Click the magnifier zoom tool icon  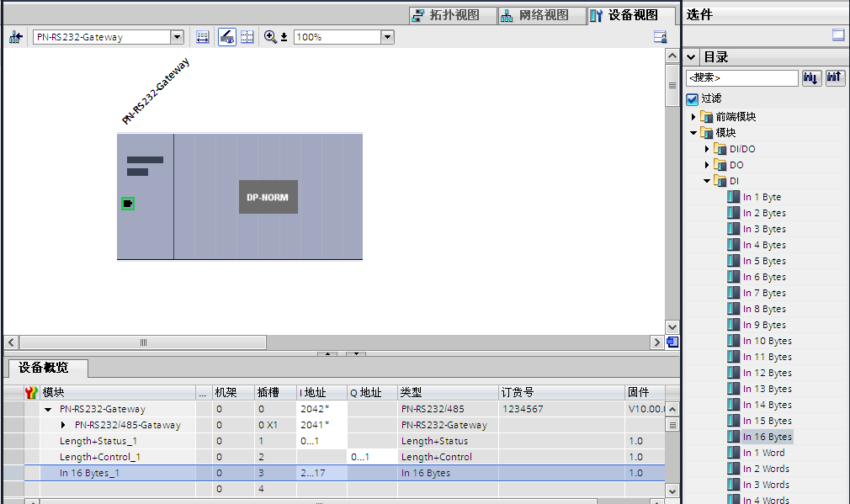click(270, 37)
